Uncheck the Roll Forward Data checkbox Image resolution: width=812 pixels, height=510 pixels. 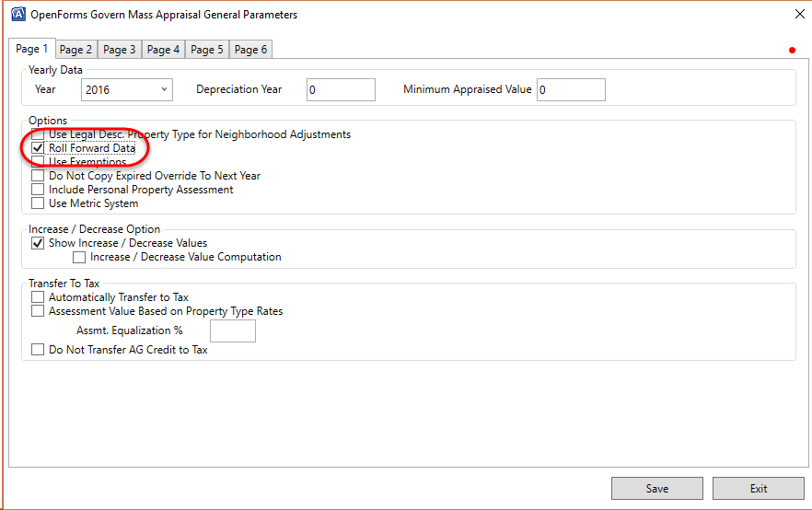point(38,148)
